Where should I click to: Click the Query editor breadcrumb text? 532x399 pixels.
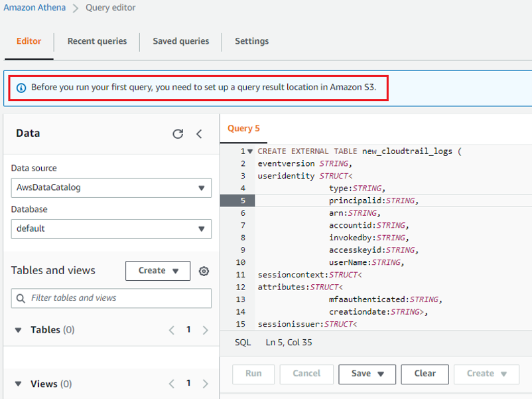point(111,7)
